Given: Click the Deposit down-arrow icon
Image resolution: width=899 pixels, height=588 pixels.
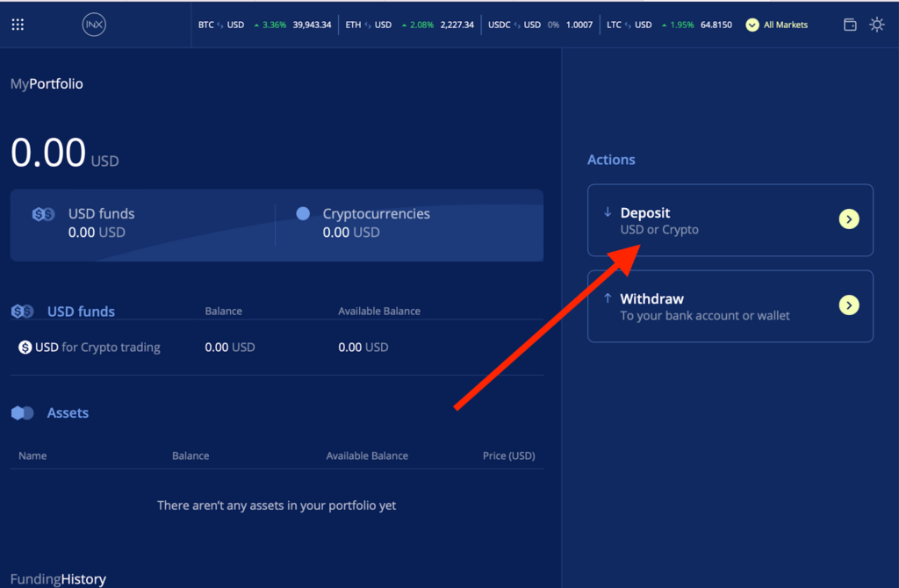Looking at the screenshot, I should click(x=608, y=212).
